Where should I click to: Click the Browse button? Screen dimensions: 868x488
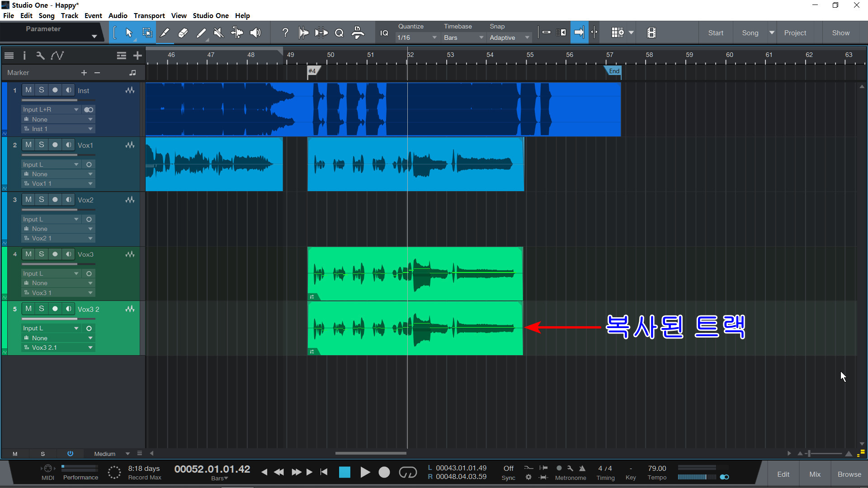coord(849,474)
